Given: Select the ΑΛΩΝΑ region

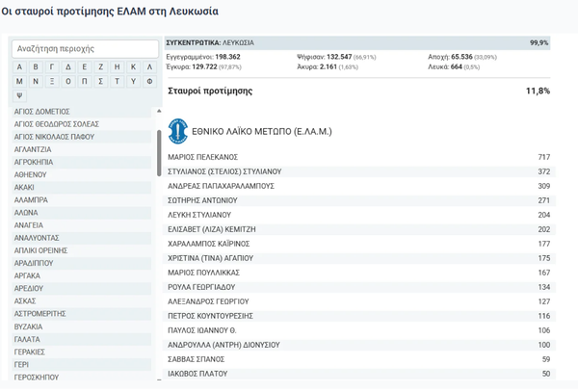Looking at the screenshot, I should coord(82,213).
